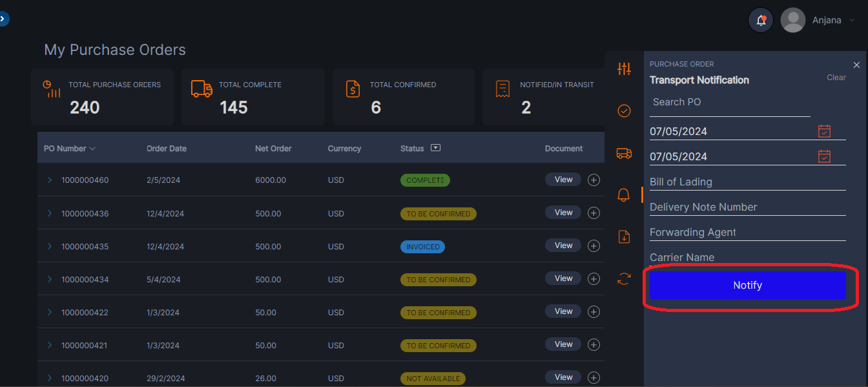View document for PO 1000000435
Image resolution: width=868 pixels, height=387 pixels.
click(563, 246)
